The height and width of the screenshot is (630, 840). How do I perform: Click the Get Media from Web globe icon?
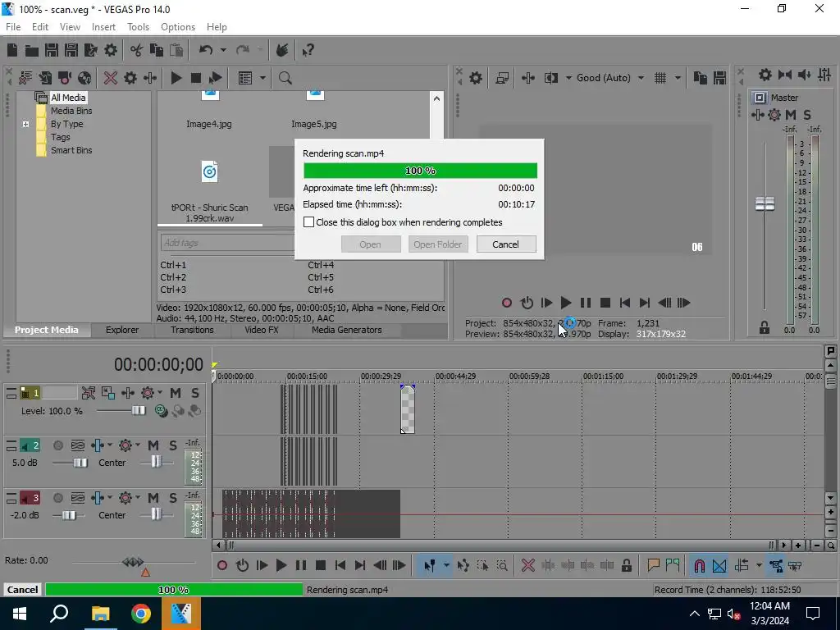point(84,78)
